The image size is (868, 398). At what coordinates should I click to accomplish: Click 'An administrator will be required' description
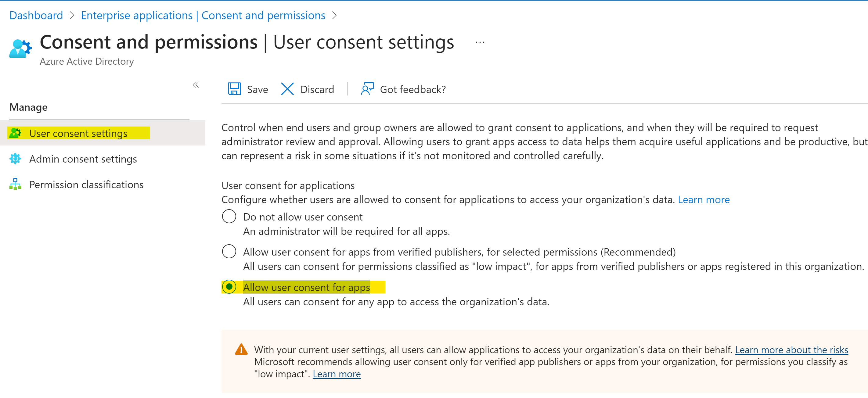pyautogui.click(x=346, y=231)
